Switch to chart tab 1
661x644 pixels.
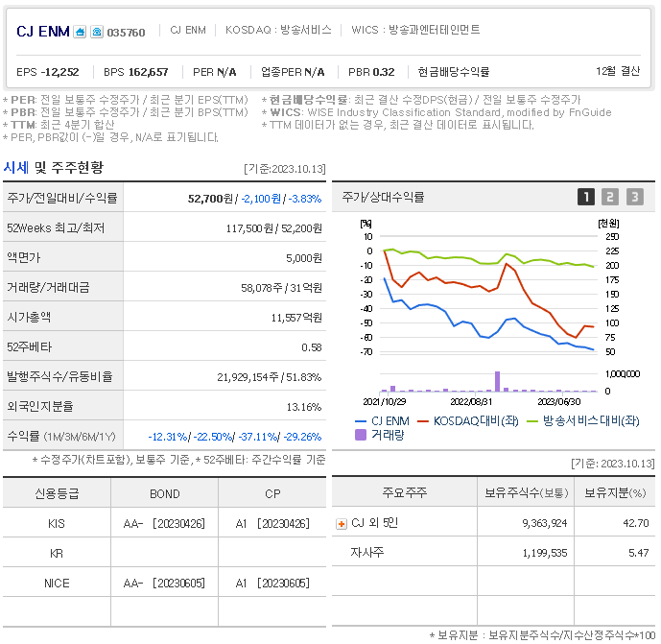tap(586, 197)
